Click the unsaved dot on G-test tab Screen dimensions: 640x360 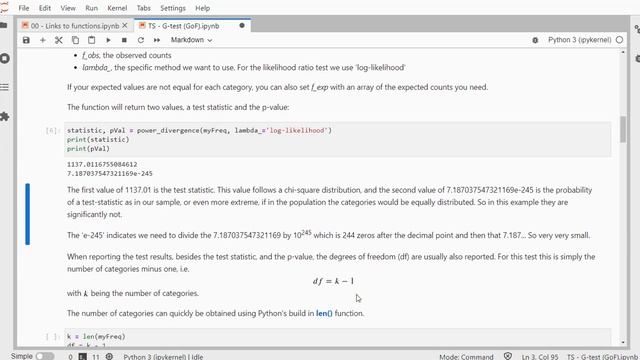click(242, 26)
